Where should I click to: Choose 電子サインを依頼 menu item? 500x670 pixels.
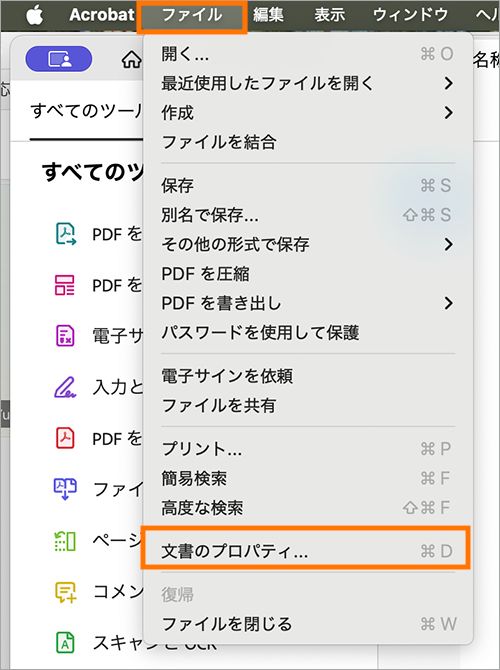tap(308, 376)
